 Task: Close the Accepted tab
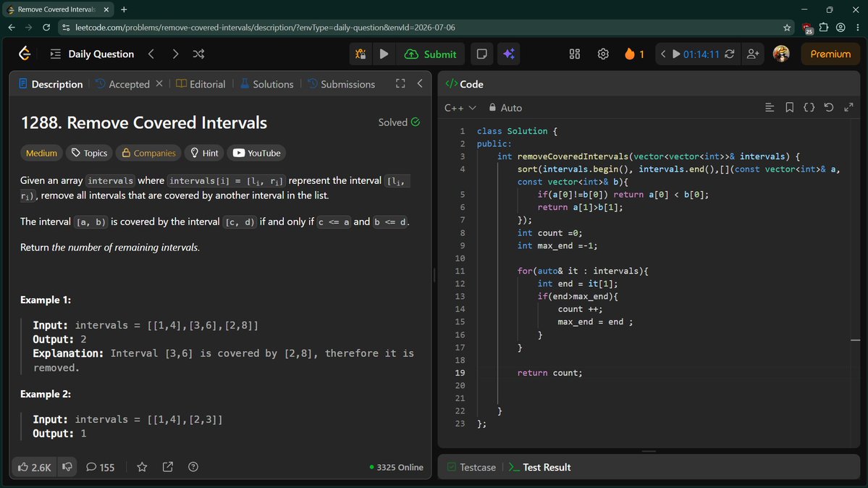click(159, 84)
